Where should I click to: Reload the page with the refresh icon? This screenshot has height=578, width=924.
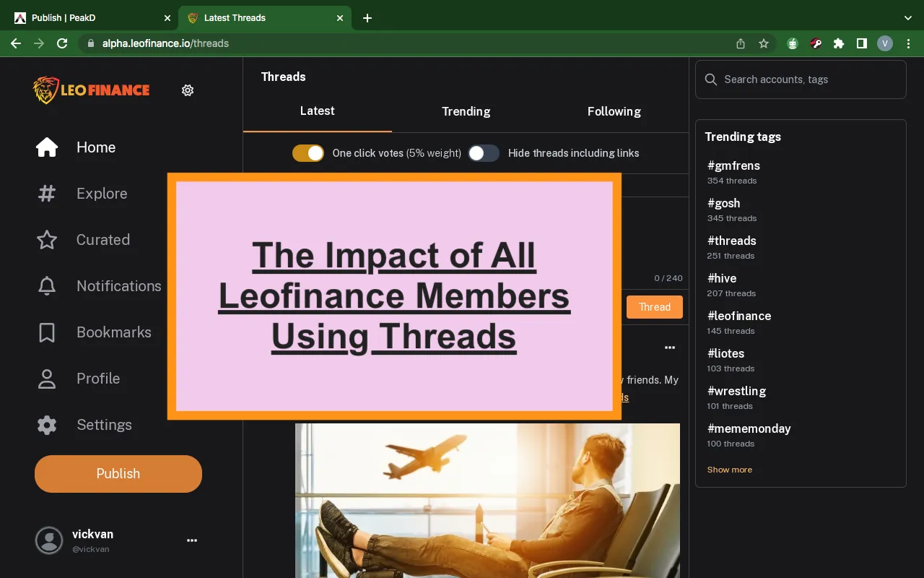tap(62, 43)
